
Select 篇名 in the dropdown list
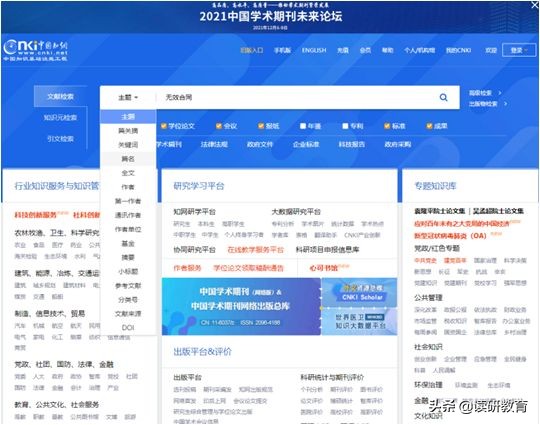(x=128, y=159)
